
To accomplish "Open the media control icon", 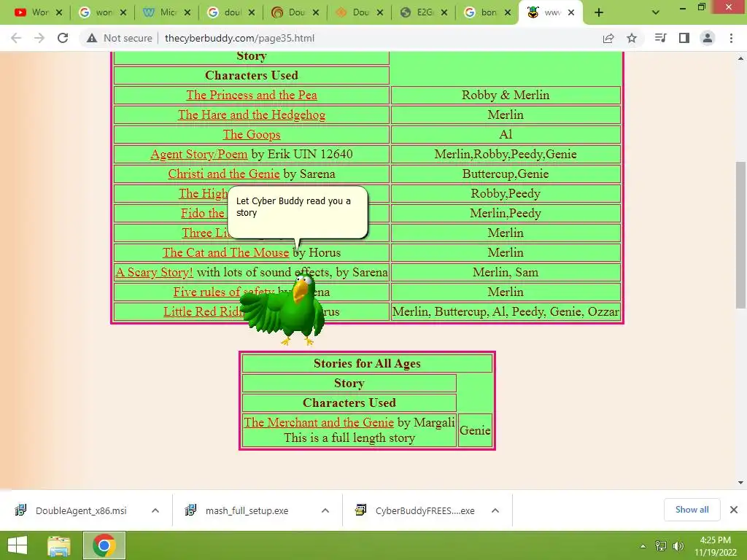I will click(660, 38).
